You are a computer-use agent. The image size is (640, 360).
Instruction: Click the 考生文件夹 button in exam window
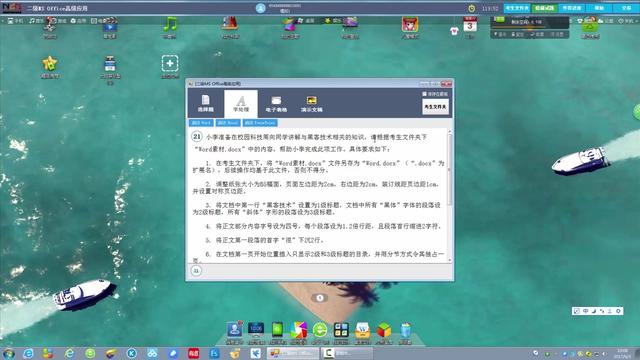coord(436,107)
